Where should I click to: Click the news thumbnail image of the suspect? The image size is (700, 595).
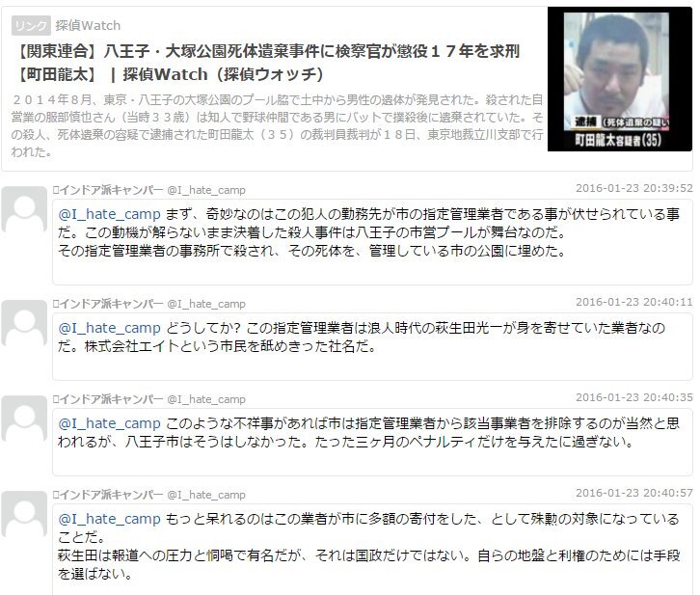[x=620, y=79]
